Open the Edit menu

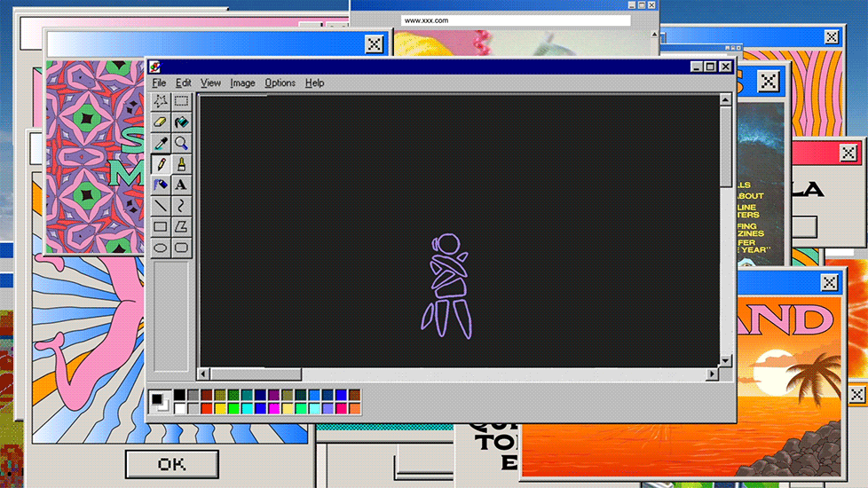(183, 83)
